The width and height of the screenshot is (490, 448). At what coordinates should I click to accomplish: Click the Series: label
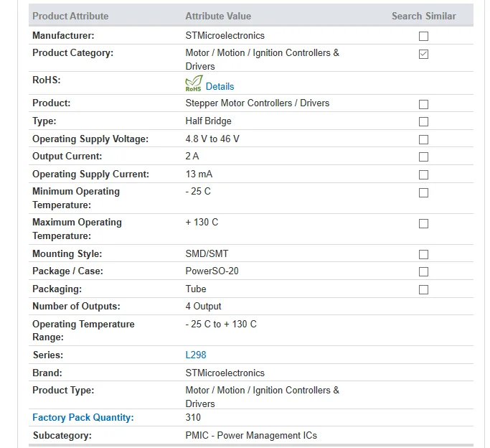pyautogui.click(x=48, y=355)
